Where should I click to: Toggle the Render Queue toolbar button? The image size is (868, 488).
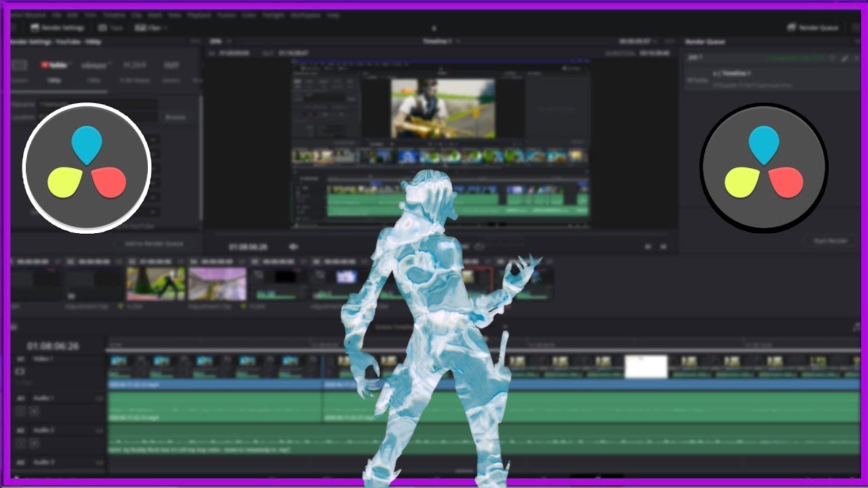tap(813, 28)
